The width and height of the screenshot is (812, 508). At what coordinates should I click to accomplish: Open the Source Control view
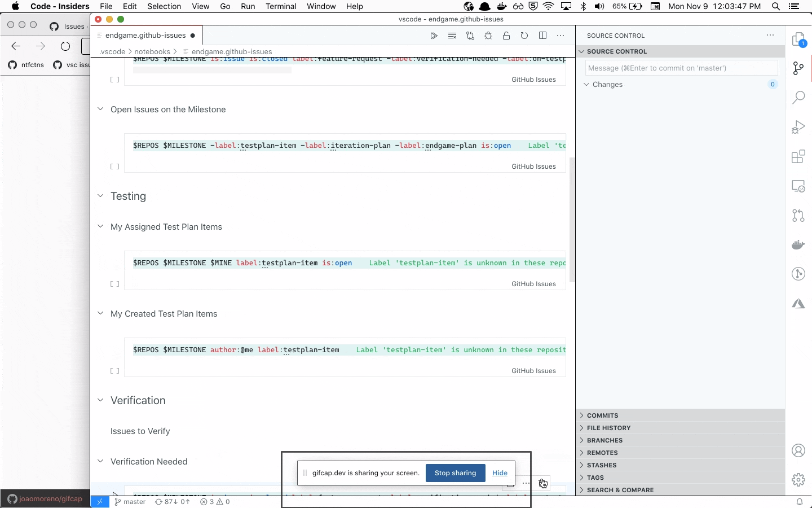[x=798, y=68]
